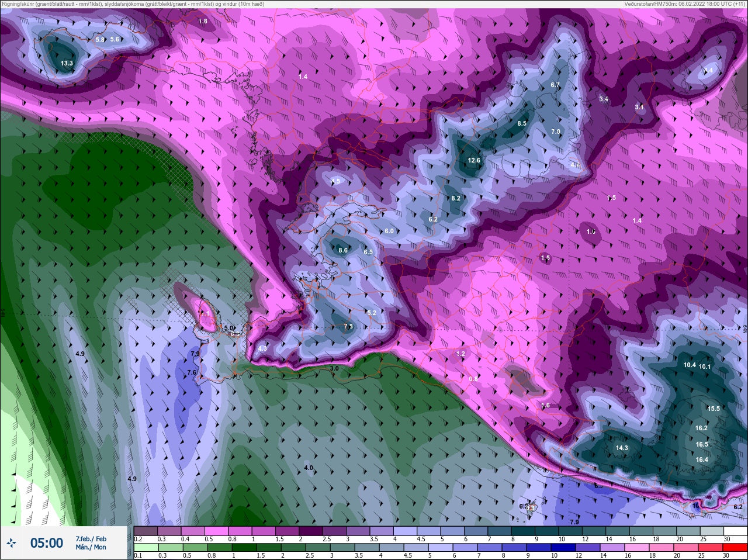Click the 16.5 precipitation value on map
Screen dimensions: 748x560
coord(702,444)
